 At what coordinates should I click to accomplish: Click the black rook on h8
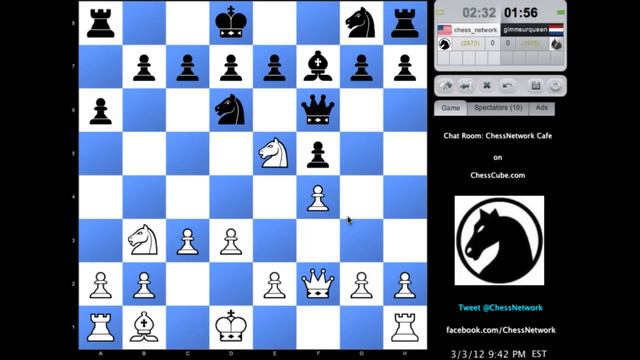pos(405,23)
